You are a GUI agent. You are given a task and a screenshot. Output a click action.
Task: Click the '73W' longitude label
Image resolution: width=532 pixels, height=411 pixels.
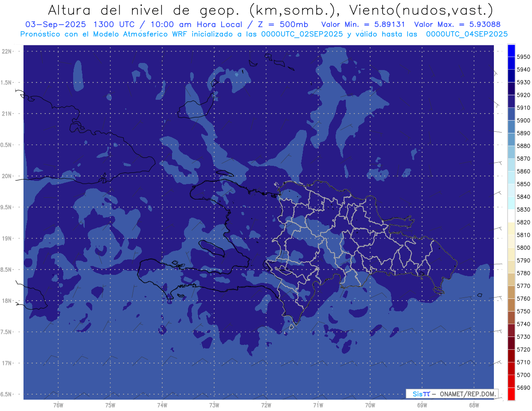(x=214, y=405)
